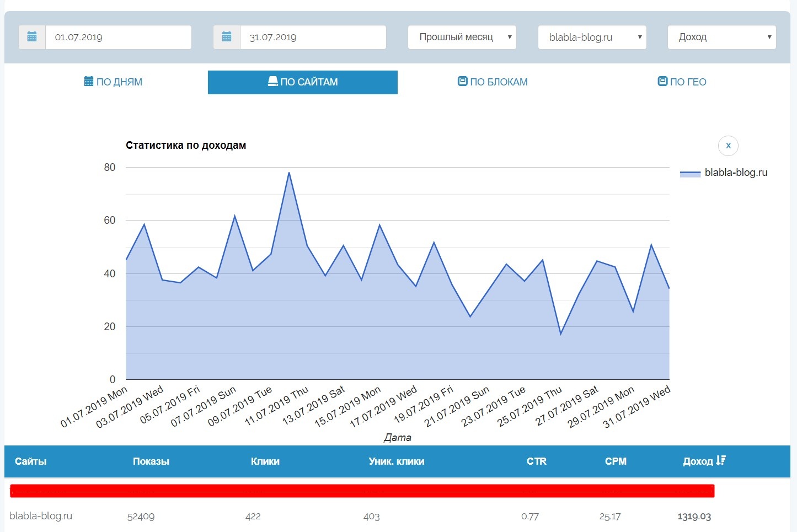Select the ПО САЙТАМ tab
Image resolution: width=797 pixels, height=532 pixels.
coord(302,82)
